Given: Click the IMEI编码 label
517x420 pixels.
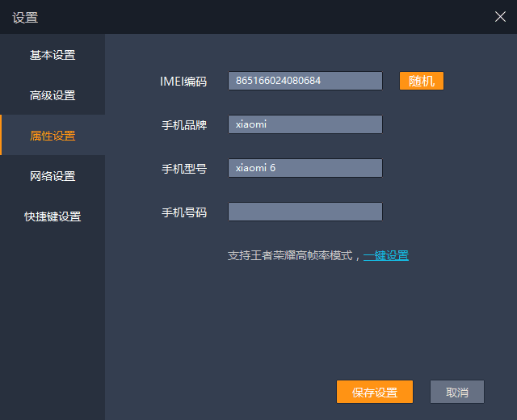Looking at the screenshot, I should point(183,81).
